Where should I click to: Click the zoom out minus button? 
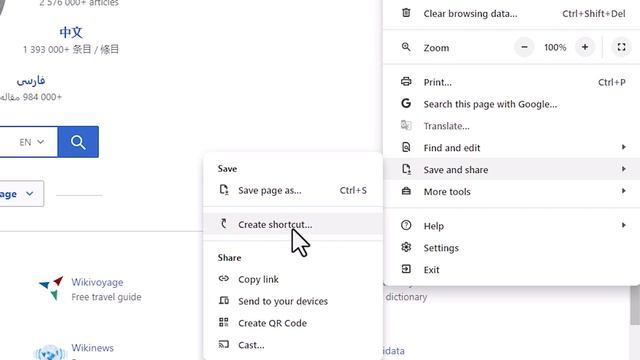click(524, 47)
